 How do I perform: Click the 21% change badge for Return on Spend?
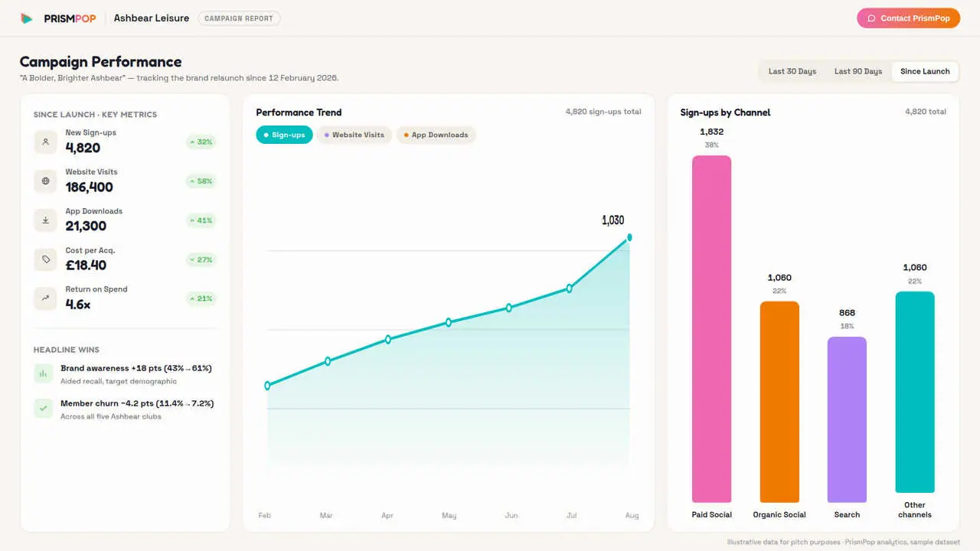201,298
